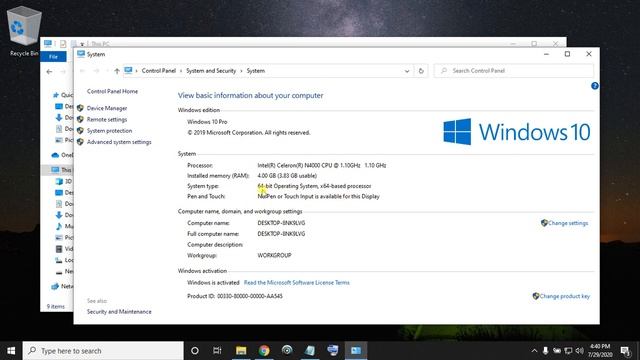The height and width of the screenshot is (360, 640).
Task: Click System breadcrumb segment
Action: tap(256, 71)
